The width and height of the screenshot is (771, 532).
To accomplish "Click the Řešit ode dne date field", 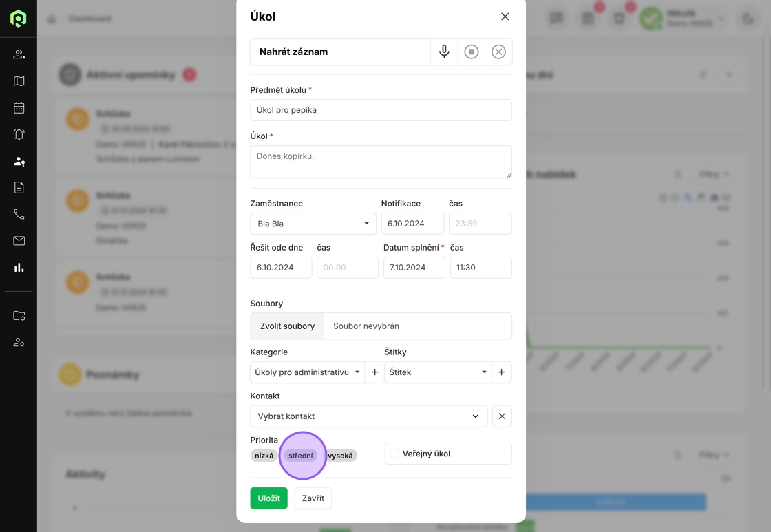I will 282,268.
